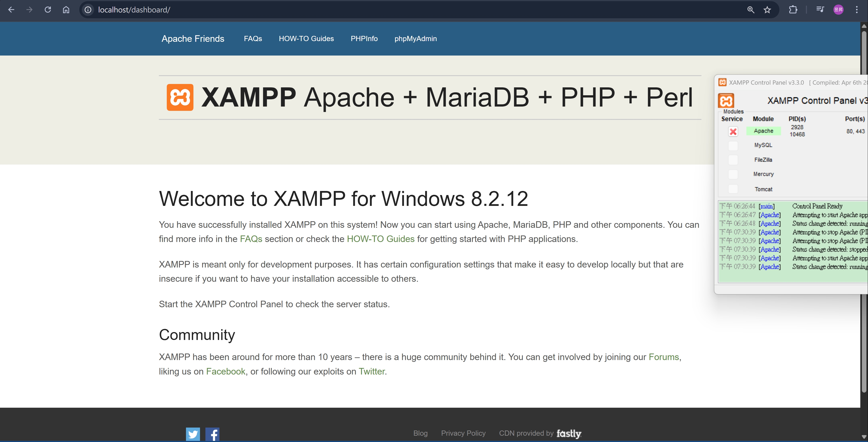Click the Welcome to XAMPP for Windows 8.2.12 heading

[343, 199]
